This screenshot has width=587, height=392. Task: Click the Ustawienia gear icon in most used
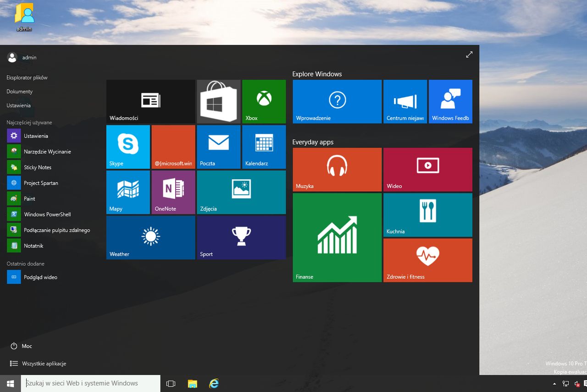click(14, 136)
